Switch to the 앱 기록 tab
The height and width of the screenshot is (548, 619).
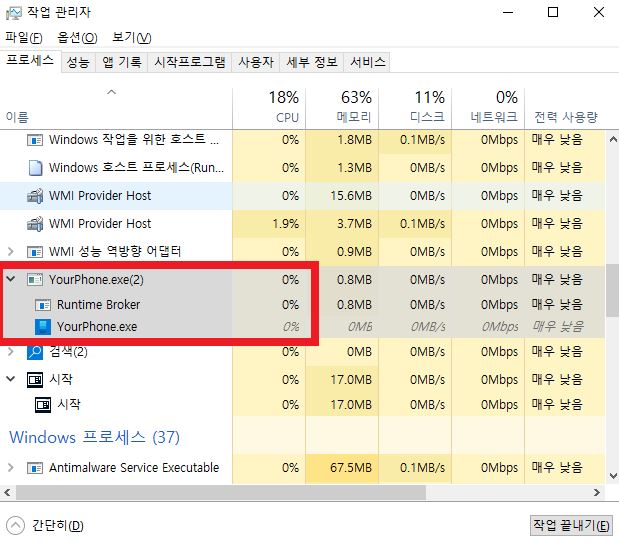click(122, 62)
